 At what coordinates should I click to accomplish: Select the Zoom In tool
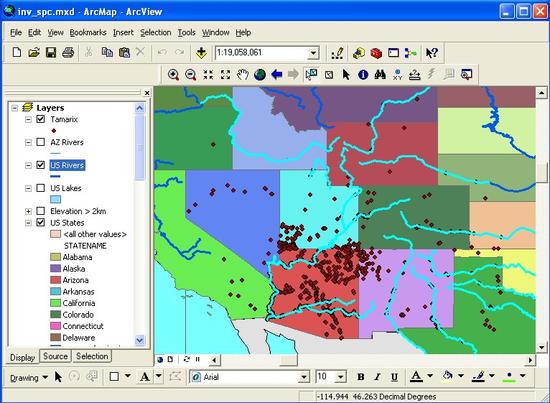point(173,74)
